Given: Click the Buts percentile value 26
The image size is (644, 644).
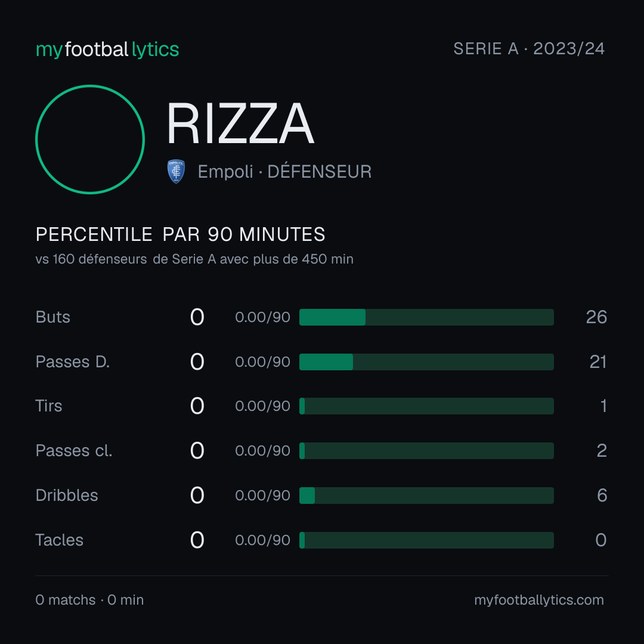Looking at the screenshot, I should coord(596,317).
